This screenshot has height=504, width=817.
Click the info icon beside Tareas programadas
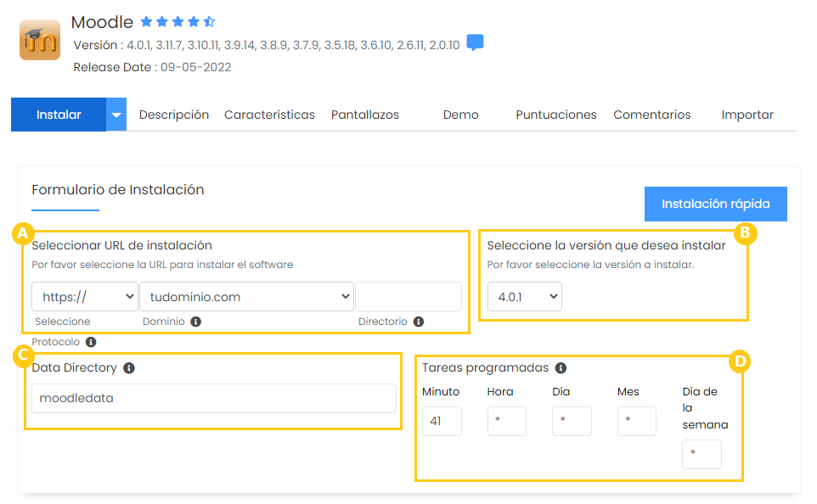pos(561,368)
